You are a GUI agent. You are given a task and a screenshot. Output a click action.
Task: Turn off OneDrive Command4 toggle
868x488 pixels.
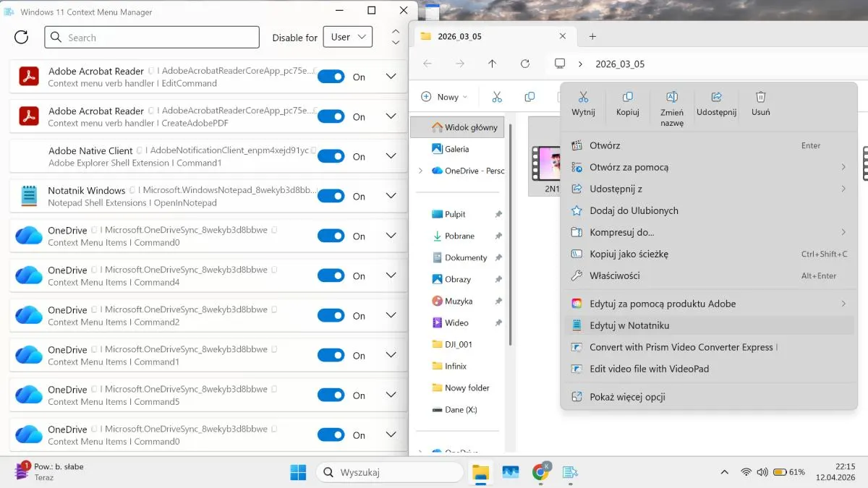coord(331,275)
